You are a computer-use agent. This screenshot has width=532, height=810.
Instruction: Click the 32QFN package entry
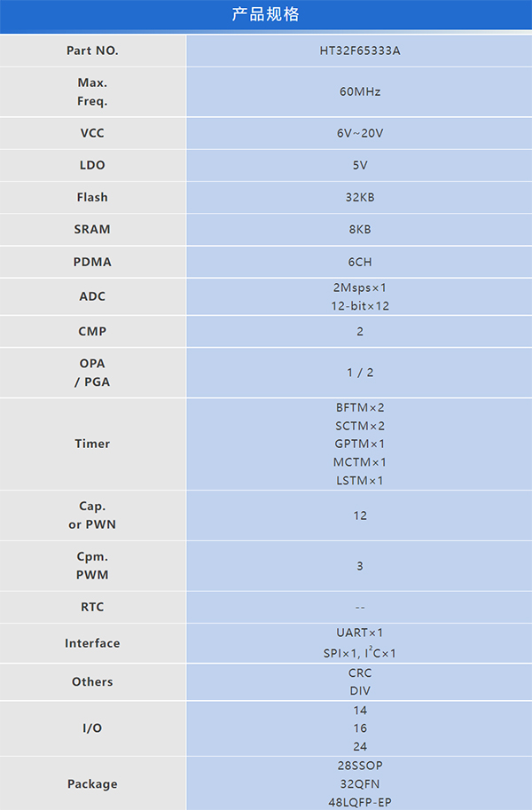pos(359,783)
